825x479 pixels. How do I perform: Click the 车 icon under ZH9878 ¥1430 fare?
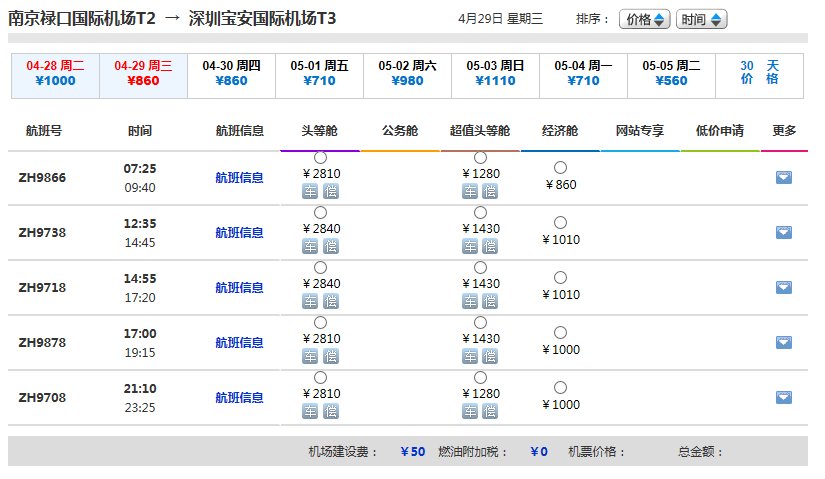470,356
